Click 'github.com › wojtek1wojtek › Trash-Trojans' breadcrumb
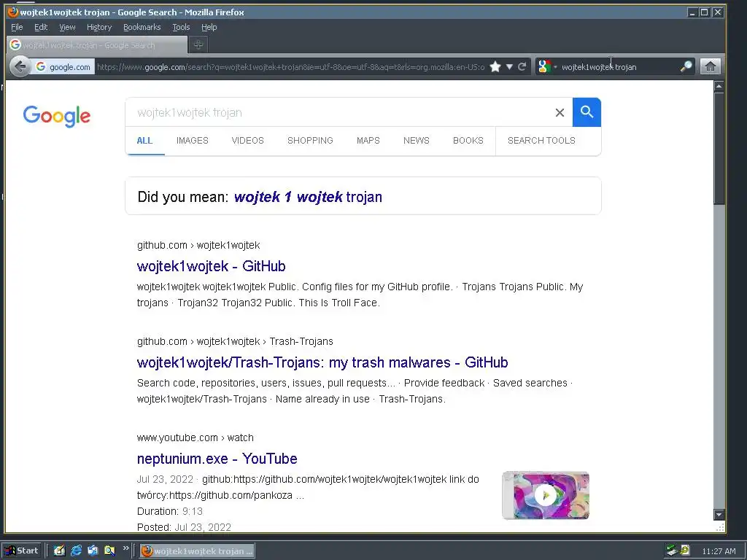This screenshot has height=560, width=747. click(x=235, y=341)
